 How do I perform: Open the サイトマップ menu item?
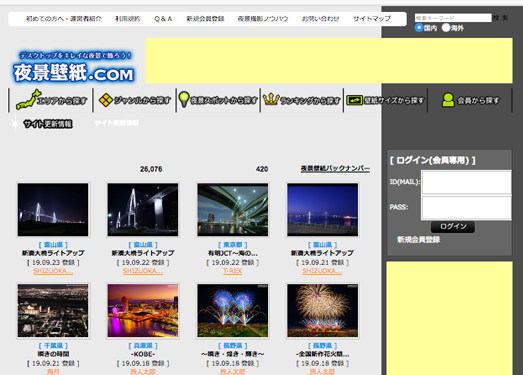coord(372,19)
